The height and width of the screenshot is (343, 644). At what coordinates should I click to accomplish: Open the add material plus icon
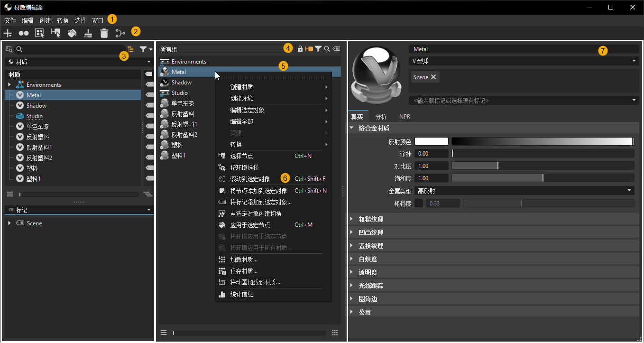[x=7, y=33]
